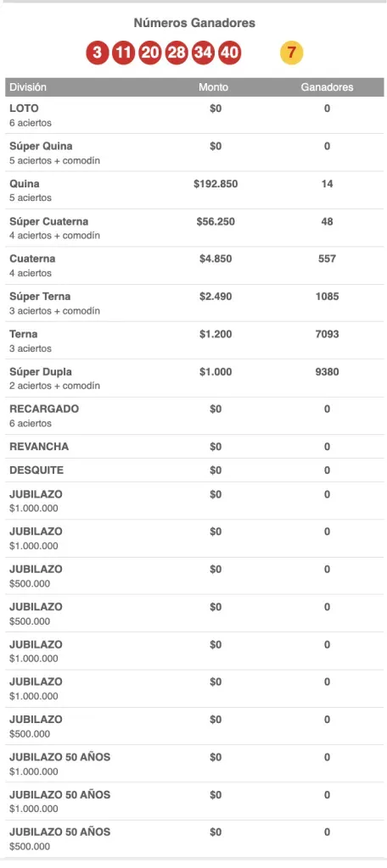Select the RECARGADO division row
The image size is (387, 868).
tap(194, 415)
